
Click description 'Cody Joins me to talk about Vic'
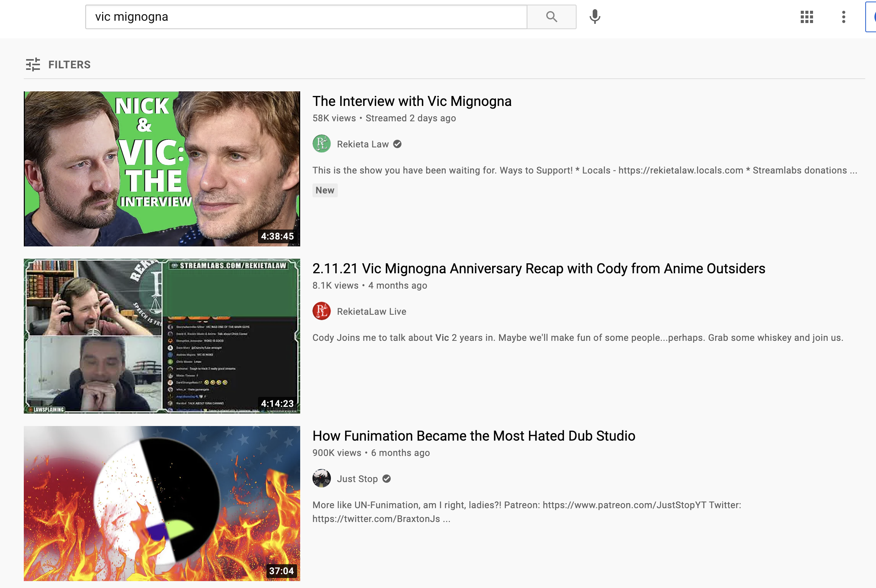pyautogui.click(x=578, y=338)
